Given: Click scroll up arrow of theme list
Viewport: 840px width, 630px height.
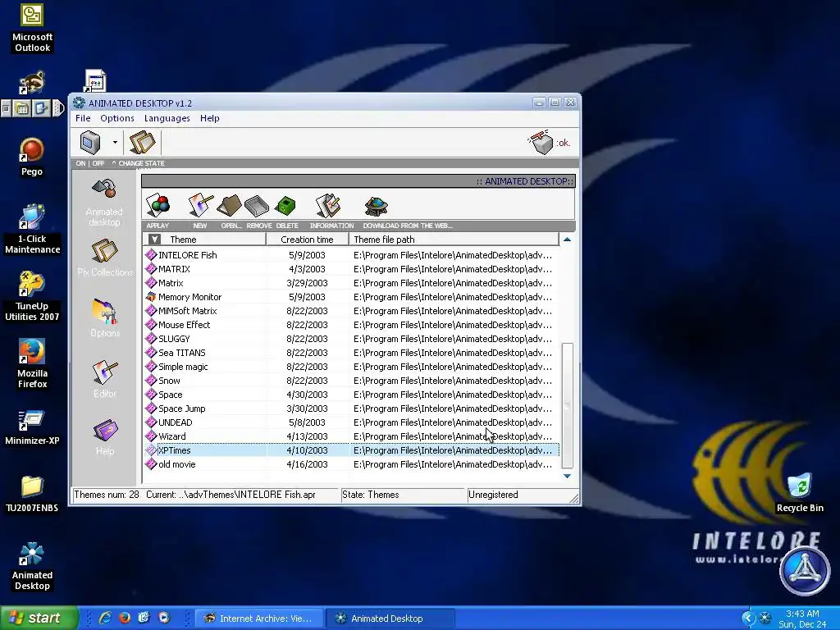Looking at the screenshot, I should click(x=567, y=240).
